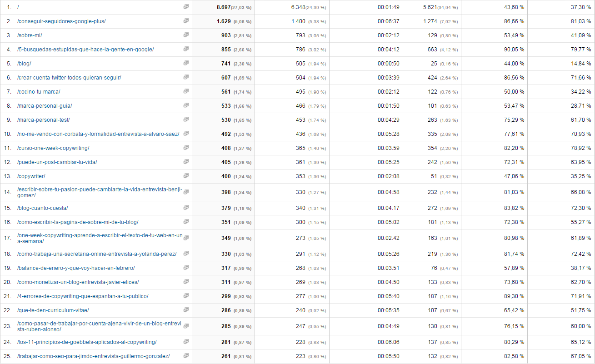
Task: Open the /5-busquedas-estupidas-que-hace-la-gente-en-google/ page link
Action: click(85, 50)
